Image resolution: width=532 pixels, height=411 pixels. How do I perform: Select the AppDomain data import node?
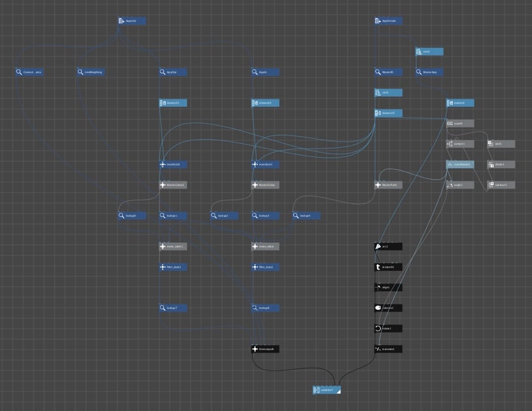pyautogui.click(x=389, y=21)
